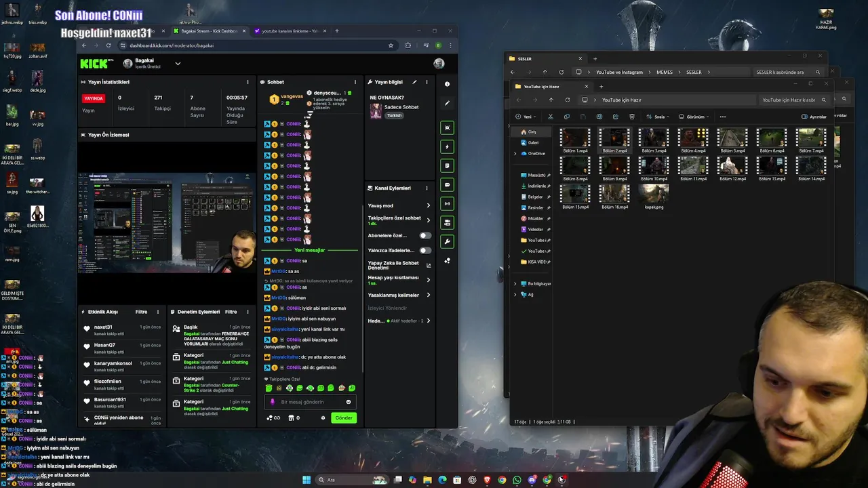This screenshot has width=868, height=488.
Task: Open Windows Start menu
Action: click(x=307, y=480)
